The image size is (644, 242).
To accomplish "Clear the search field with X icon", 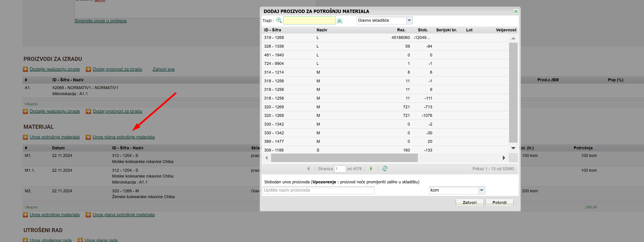I will click(x=339, y=21).
